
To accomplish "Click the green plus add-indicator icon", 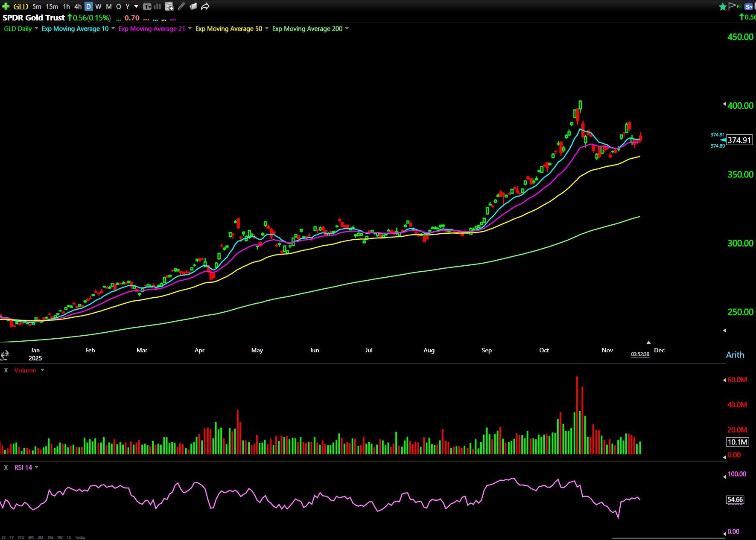I will (x=6, y=6).
